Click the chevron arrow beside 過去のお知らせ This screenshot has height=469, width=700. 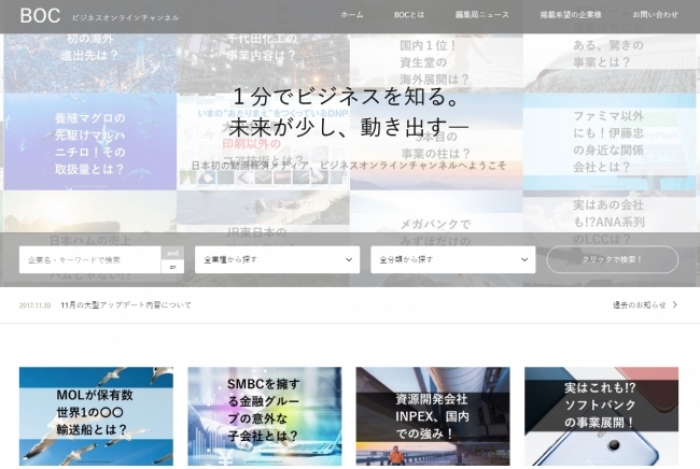click(x=675, y=305)
